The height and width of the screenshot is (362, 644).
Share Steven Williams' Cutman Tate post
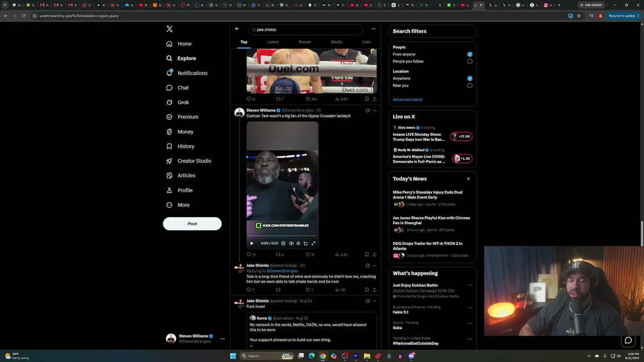point(374,254)
